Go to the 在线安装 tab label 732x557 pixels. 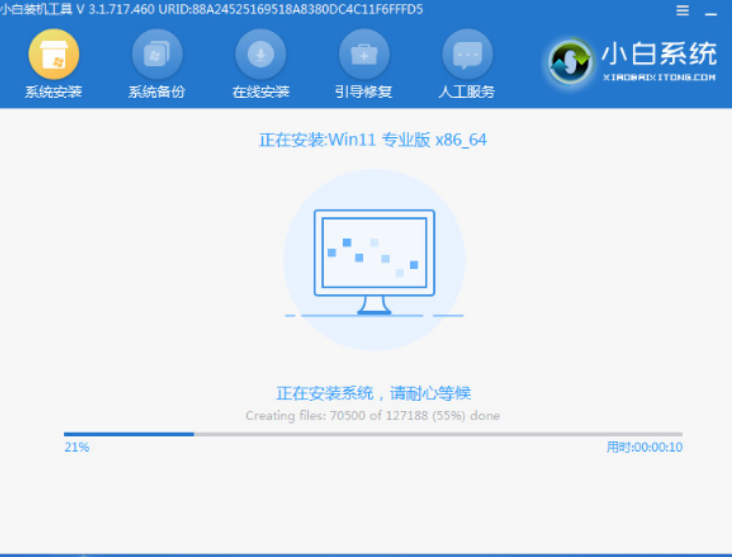(x=261, y=92)
